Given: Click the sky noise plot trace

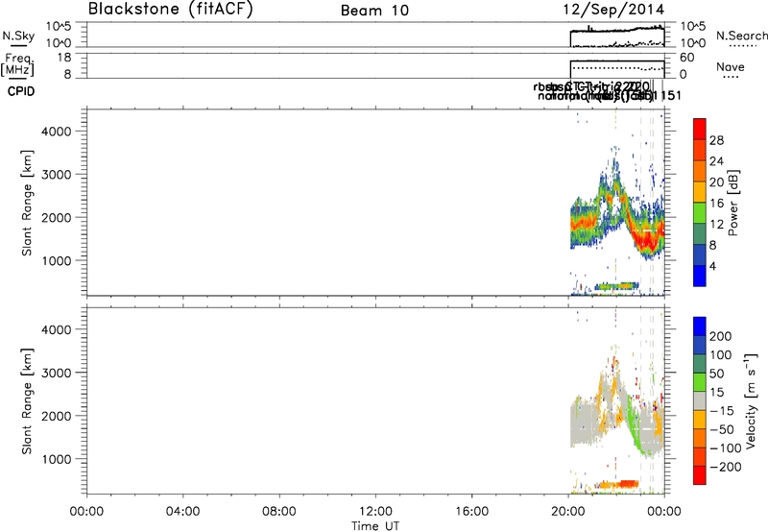Looking at the screenshot, I should point(617,31).
